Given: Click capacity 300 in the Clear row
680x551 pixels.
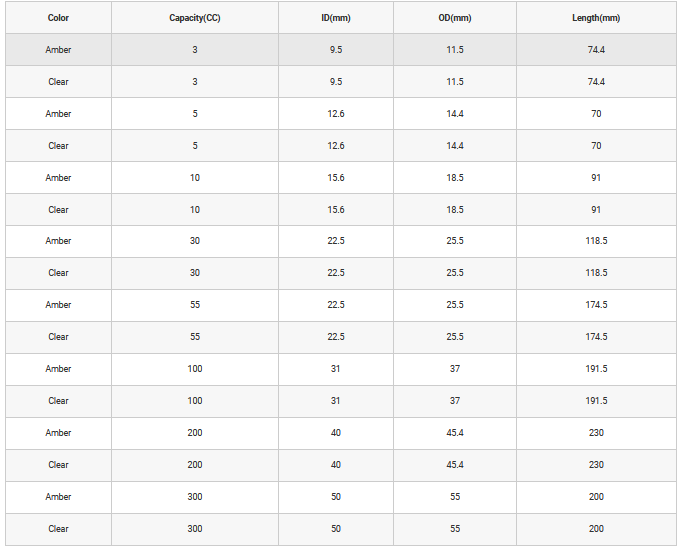Looking at the screenshot, I should 194,529.
